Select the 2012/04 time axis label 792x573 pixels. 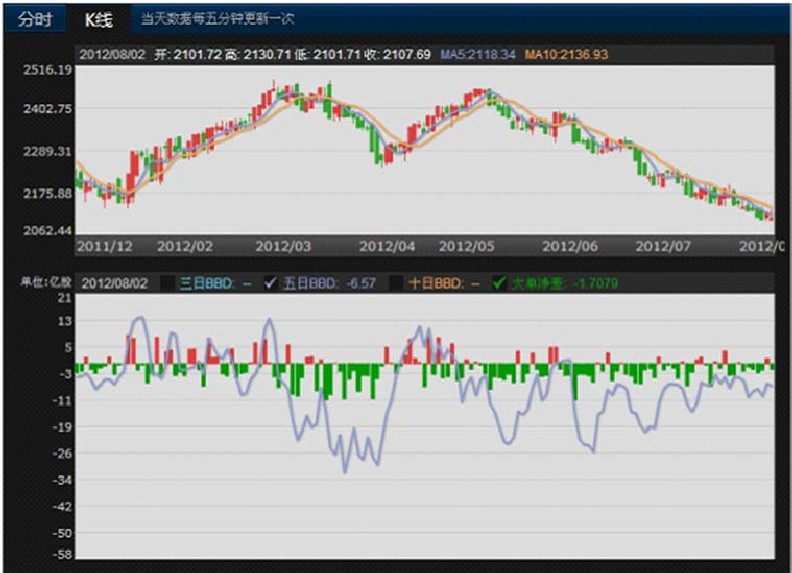click(x=386, y=245)
